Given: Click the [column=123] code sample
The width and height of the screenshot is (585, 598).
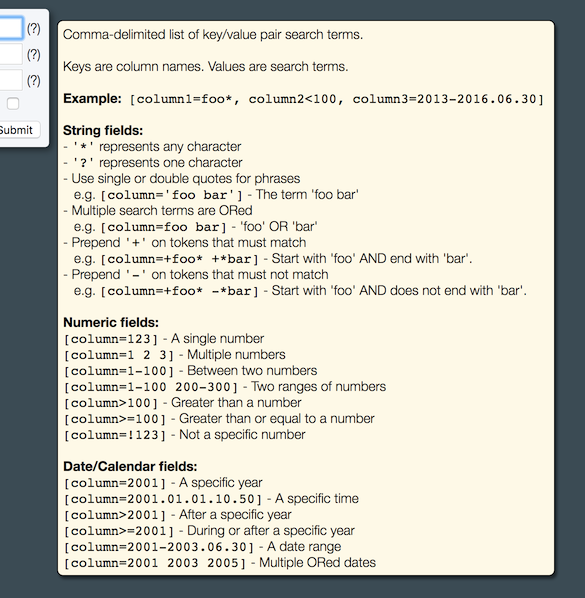Looking at the screenshot, I should [x=111, y=339].
